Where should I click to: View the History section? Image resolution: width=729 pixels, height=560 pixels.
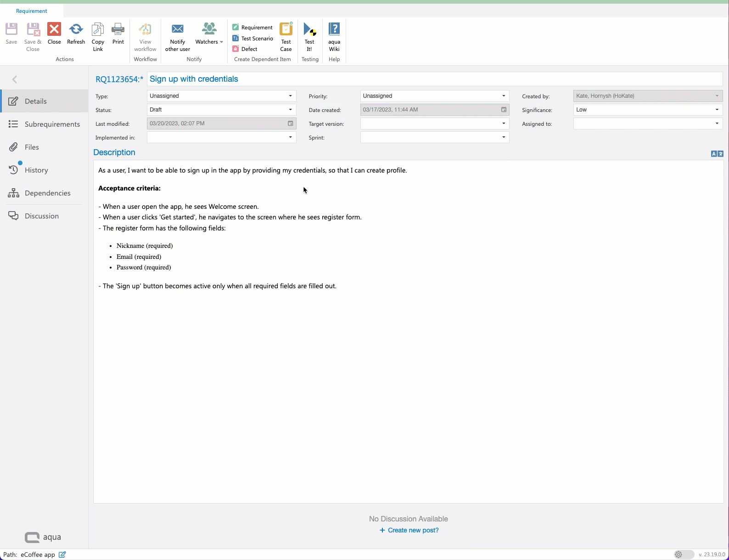(45, 170)
